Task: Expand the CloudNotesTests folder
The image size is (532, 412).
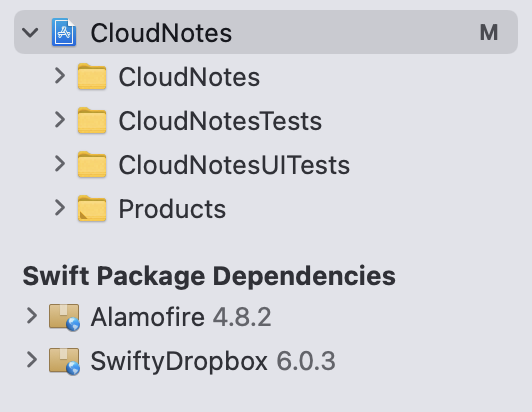Action: tap(60, 120)
